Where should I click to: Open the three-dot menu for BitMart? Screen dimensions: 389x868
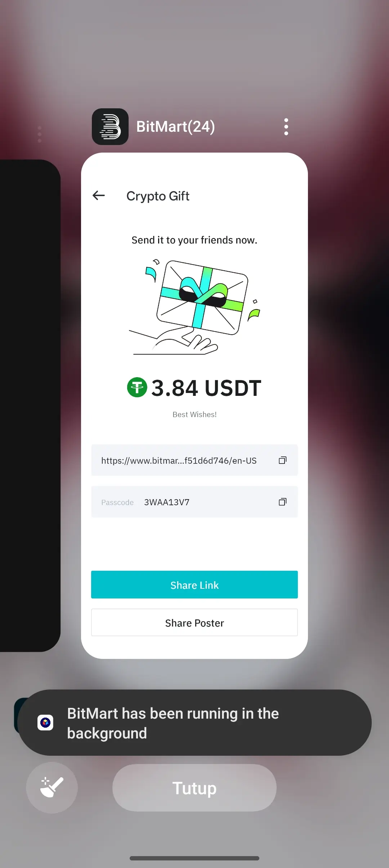[286, 127]
